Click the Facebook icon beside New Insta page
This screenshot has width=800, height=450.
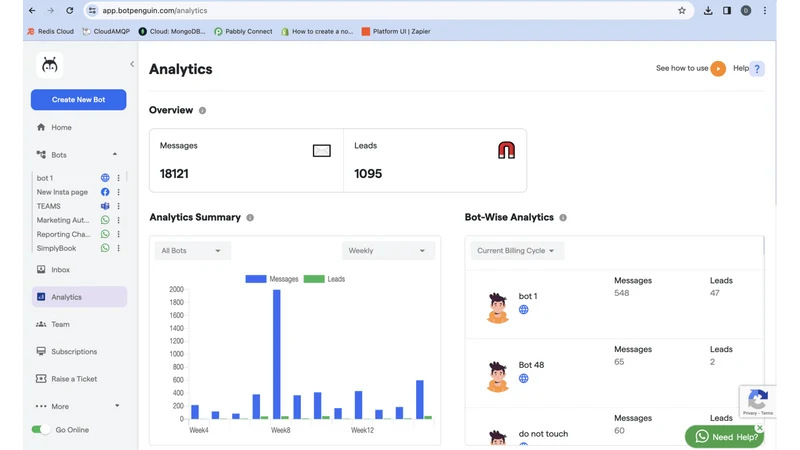click(105, 192)
